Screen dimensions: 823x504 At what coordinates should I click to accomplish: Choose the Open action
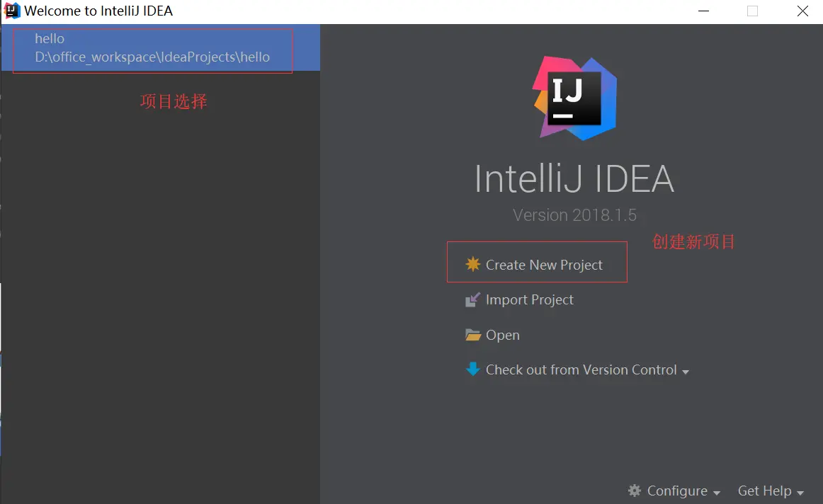(x=502, y=335)
